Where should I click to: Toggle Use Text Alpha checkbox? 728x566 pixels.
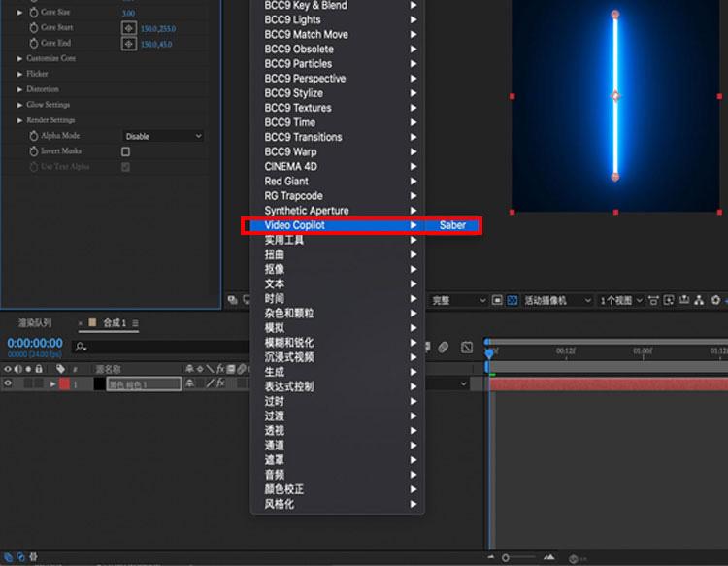click(x=125, y=167)
